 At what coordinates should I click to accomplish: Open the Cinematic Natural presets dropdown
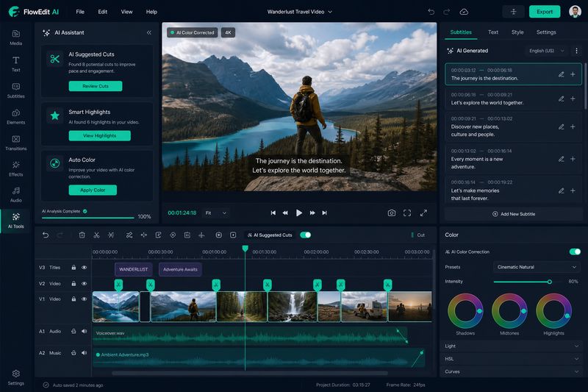coord(537,267)
